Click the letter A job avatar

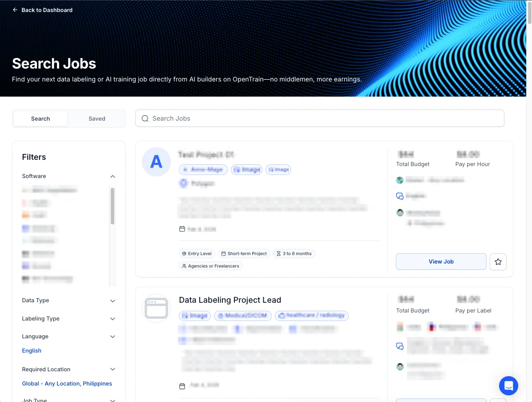tap(156, 162)
